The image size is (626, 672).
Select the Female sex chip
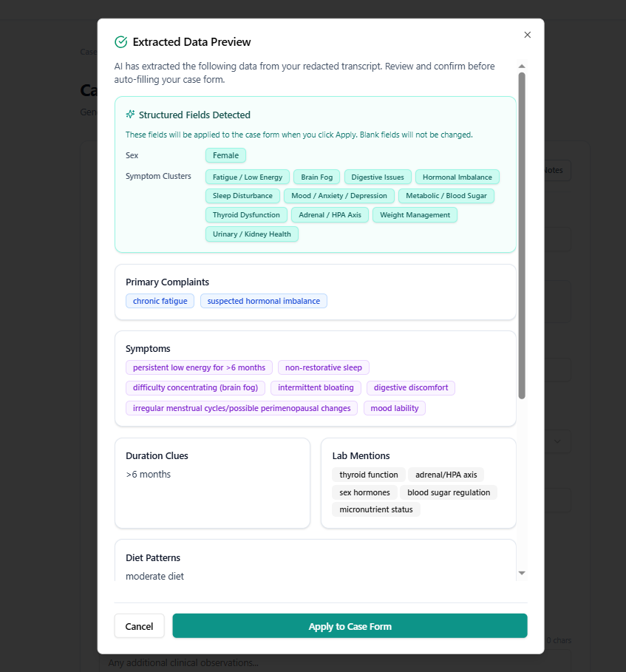click(226, 155)
